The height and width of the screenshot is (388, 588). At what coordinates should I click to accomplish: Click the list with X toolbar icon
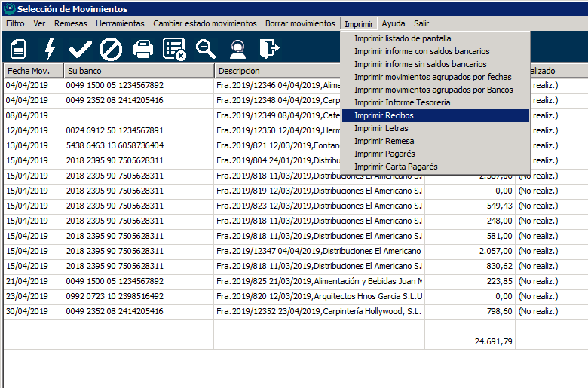[174, 49]
